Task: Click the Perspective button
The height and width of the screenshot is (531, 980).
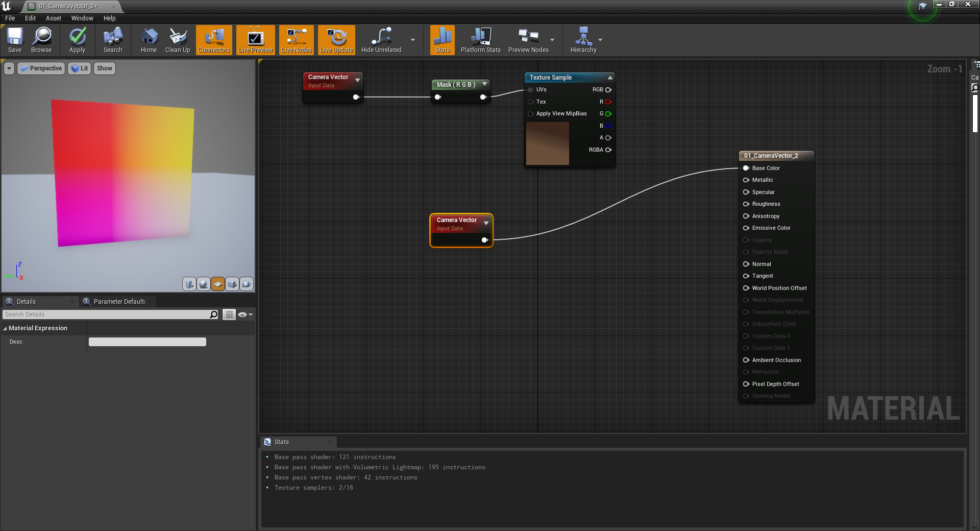Action: pos(41,68)
